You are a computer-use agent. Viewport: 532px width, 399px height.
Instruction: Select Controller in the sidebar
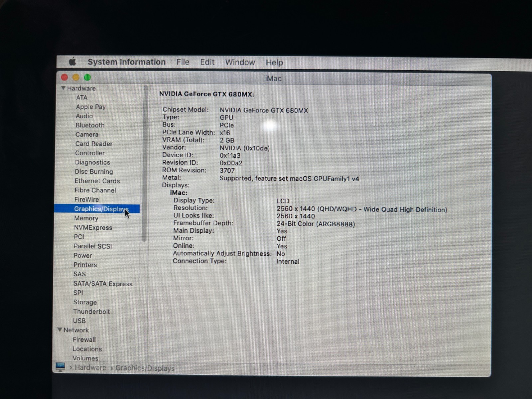(90, 153)
